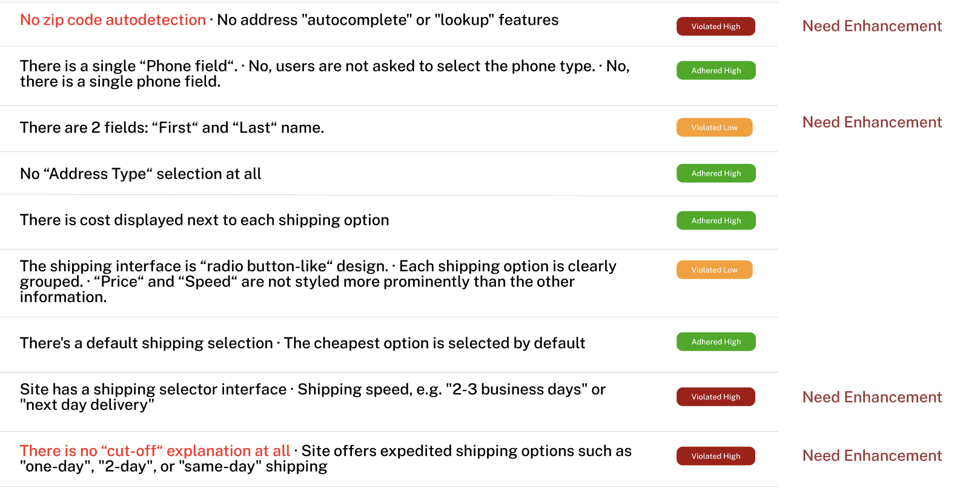Click the Adhered High badge for the phone field row
The image size is (980, 499).
click(715, 70)
